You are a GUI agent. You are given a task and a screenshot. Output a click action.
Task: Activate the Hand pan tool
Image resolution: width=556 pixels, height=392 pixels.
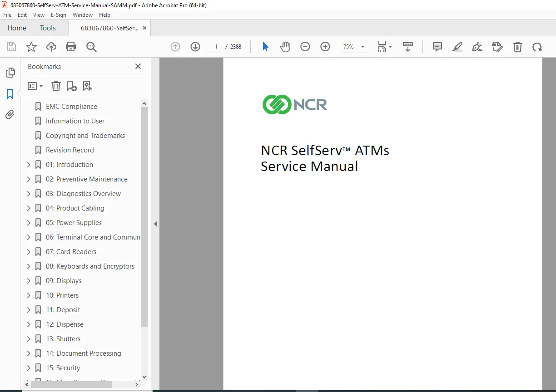pos(285,47)
